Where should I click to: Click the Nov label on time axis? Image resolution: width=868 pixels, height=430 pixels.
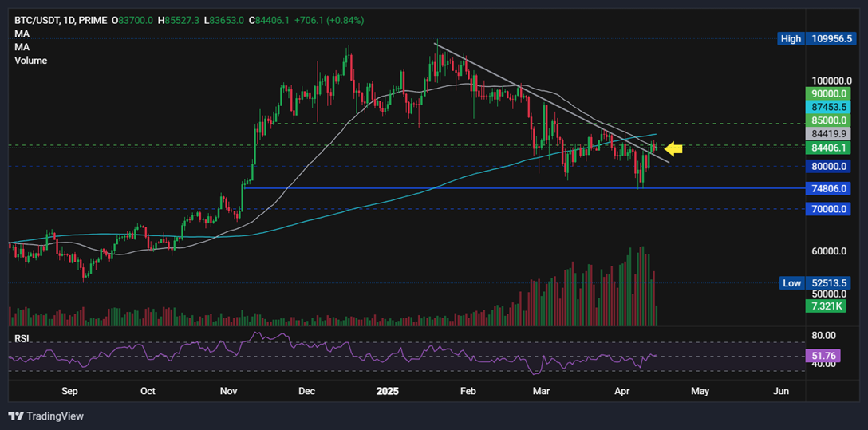click(229, 391)
